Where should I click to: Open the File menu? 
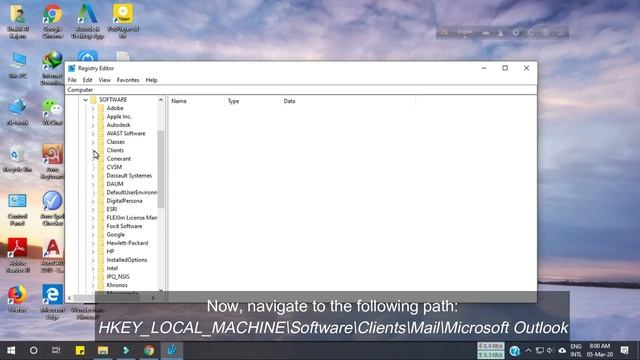tap(72, 80)
